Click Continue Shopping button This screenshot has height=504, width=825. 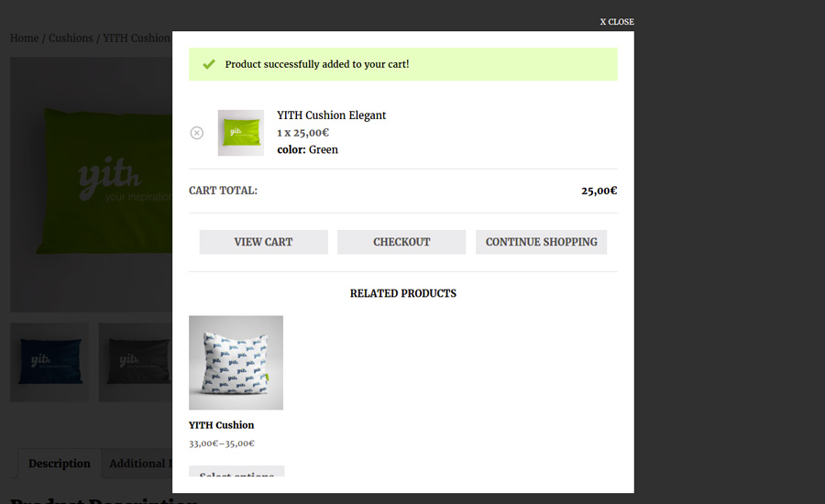[542, 242]
